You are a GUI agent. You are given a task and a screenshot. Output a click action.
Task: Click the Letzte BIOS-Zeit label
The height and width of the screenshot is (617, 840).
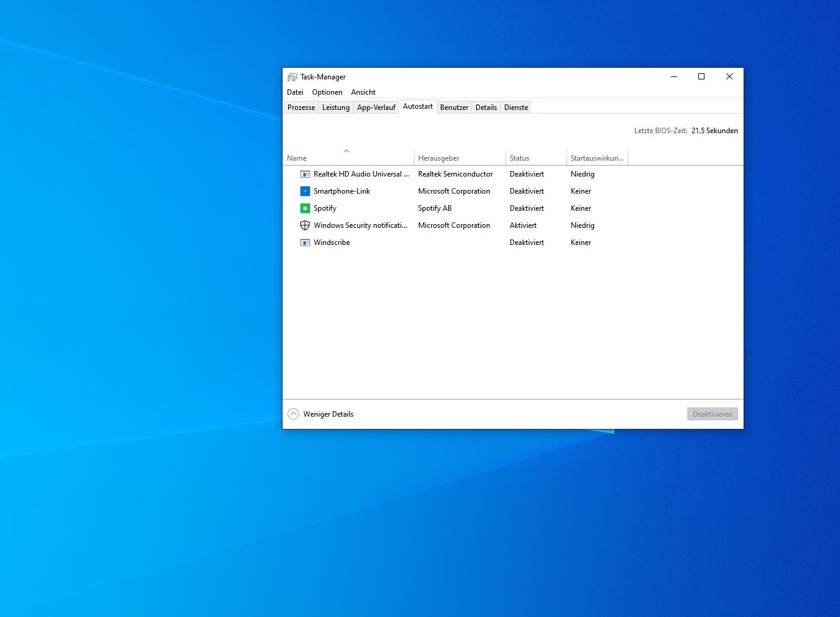pyautogui.click(x=661, y=131)
